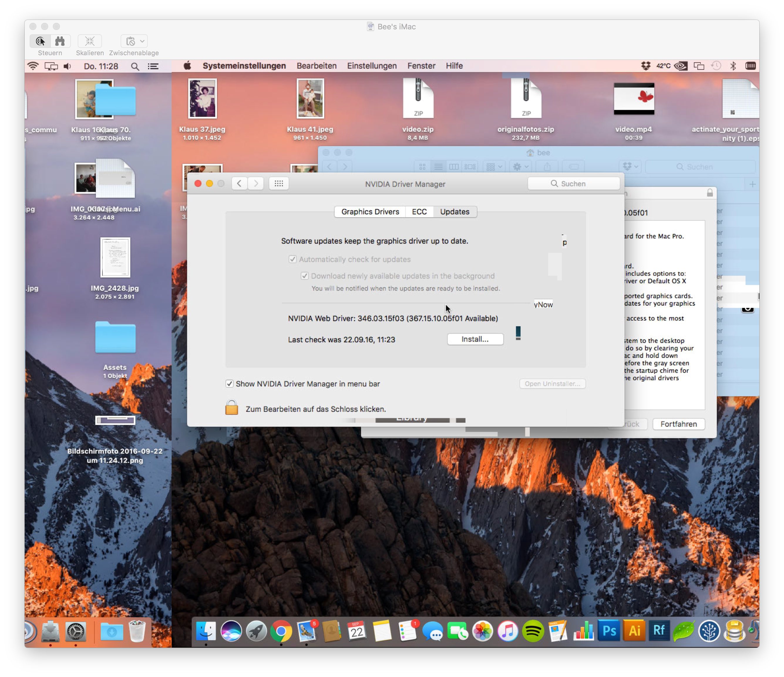Image resolution: width=784 pixels, height=677 pixels.
Task: Toggle Download newly available updates checkbox
Action: tap(304, 276)
